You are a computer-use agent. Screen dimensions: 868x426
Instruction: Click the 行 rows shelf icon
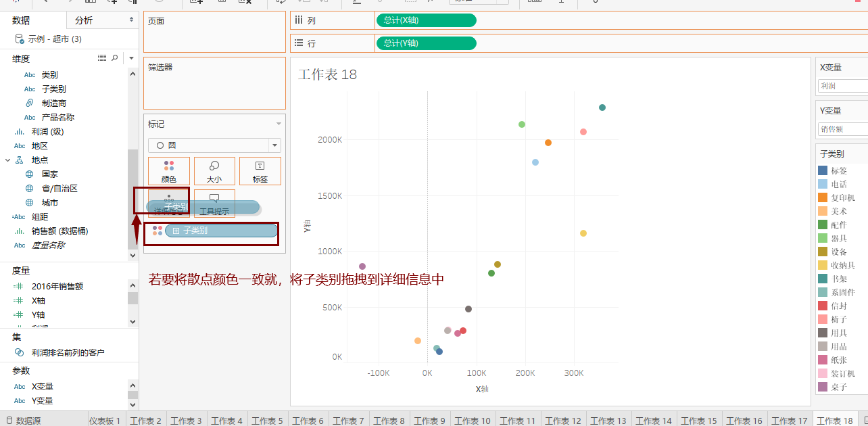click(298, 43)
